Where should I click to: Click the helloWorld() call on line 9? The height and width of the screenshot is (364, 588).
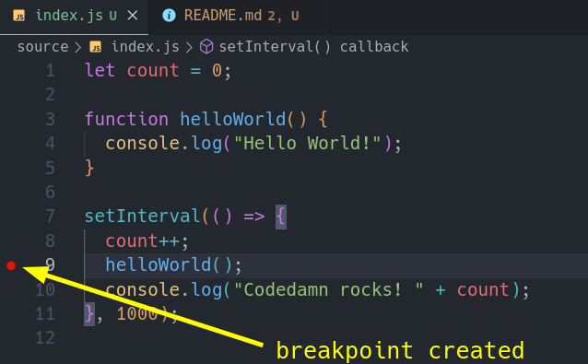[x=170, y=265]
